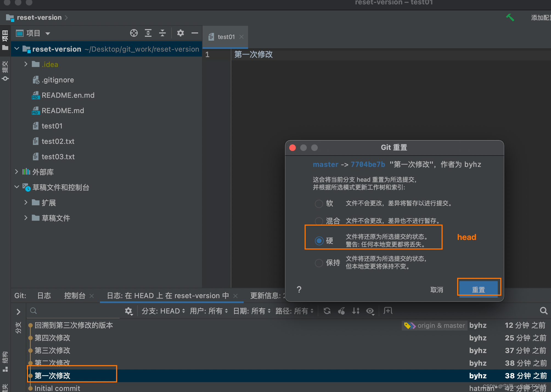Expand the External Libraries (外部库) node

(17, 172)
